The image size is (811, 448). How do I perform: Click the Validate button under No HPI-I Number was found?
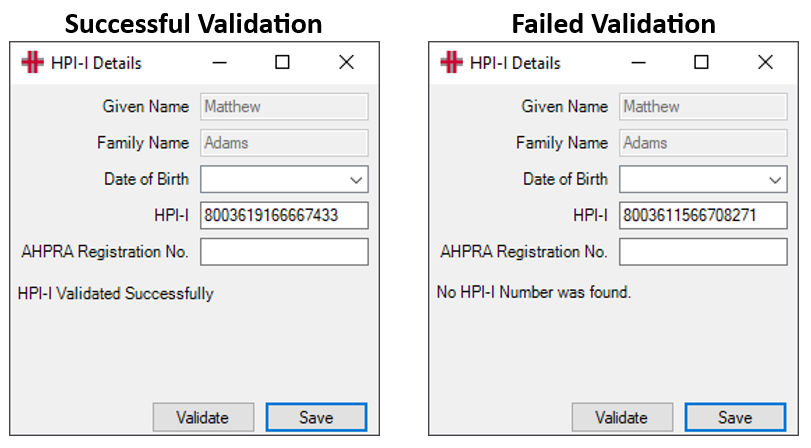622,417
